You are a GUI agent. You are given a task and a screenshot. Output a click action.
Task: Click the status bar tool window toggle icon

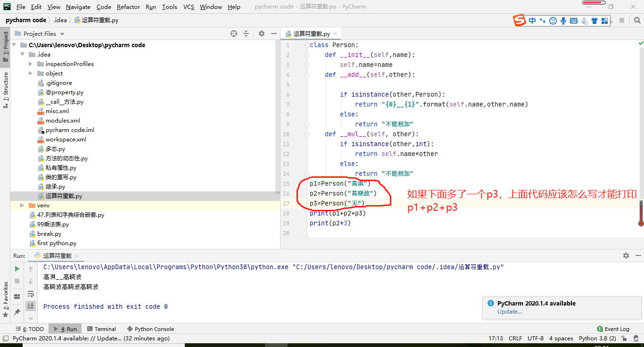coord(5,338)
